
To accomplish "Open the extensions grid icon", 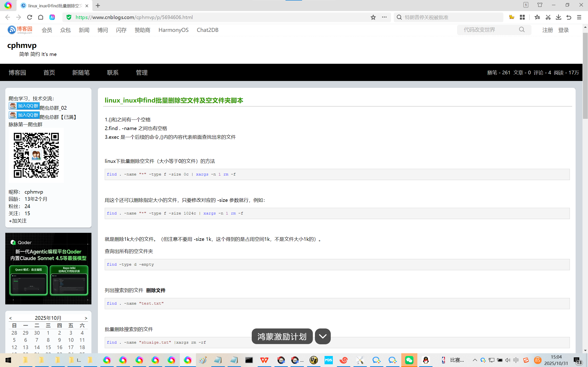I will point(522,17).
